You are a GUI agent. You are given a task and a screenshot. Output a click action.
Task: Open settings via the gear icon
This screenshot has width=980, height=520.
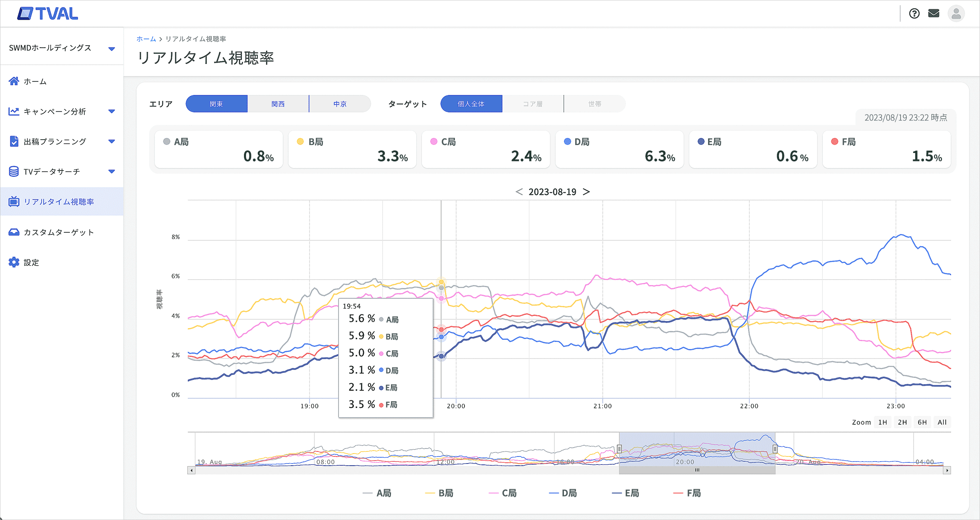[14, 262]
